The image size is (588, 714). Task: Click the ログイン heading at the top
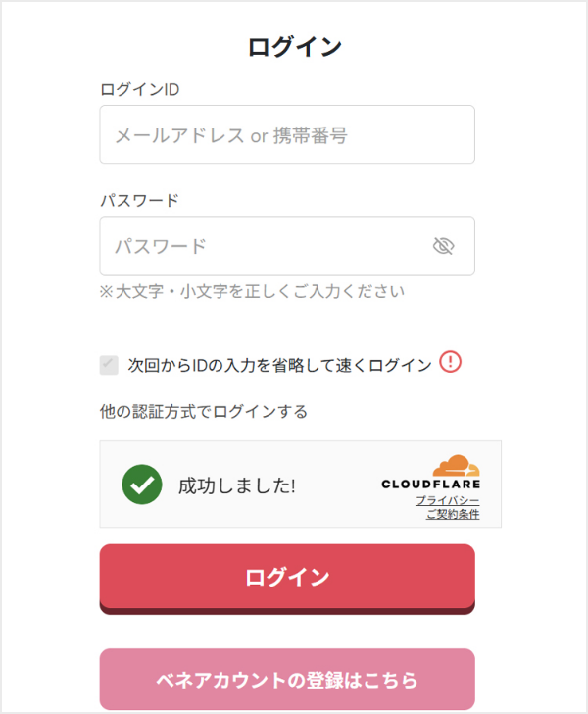294,46
